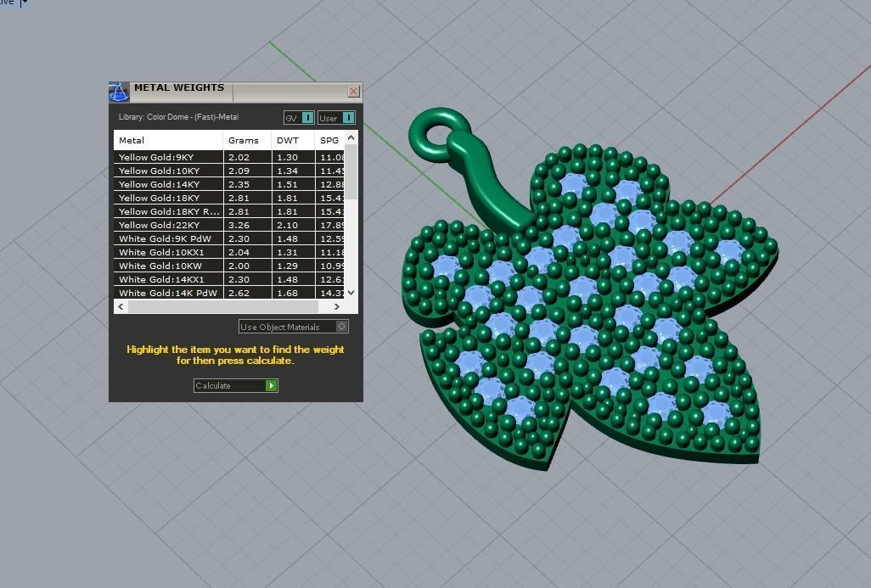
Task: Click the scroll right arrow under metal list
Action: click(337, 306)
